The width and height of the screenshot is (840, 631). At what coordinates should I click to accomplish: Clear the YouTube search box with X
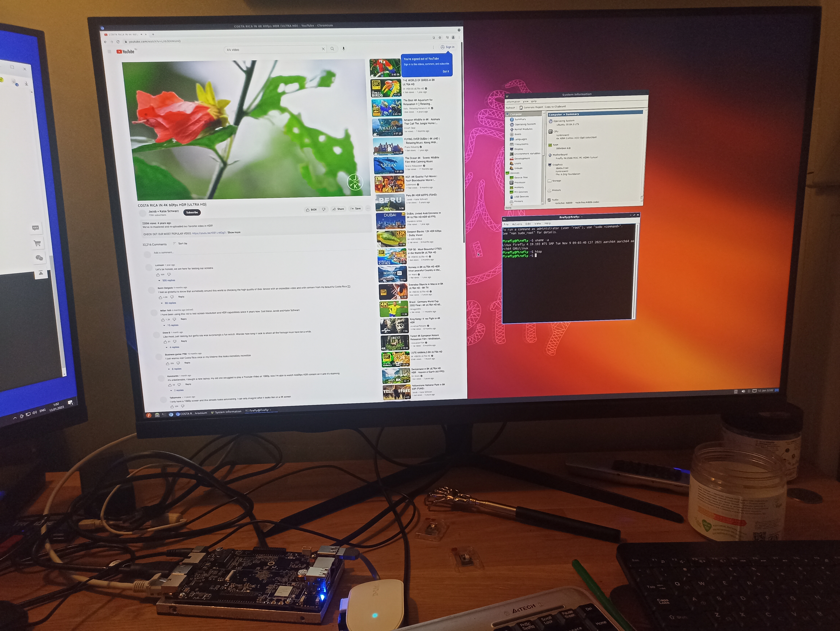point(323,49)
